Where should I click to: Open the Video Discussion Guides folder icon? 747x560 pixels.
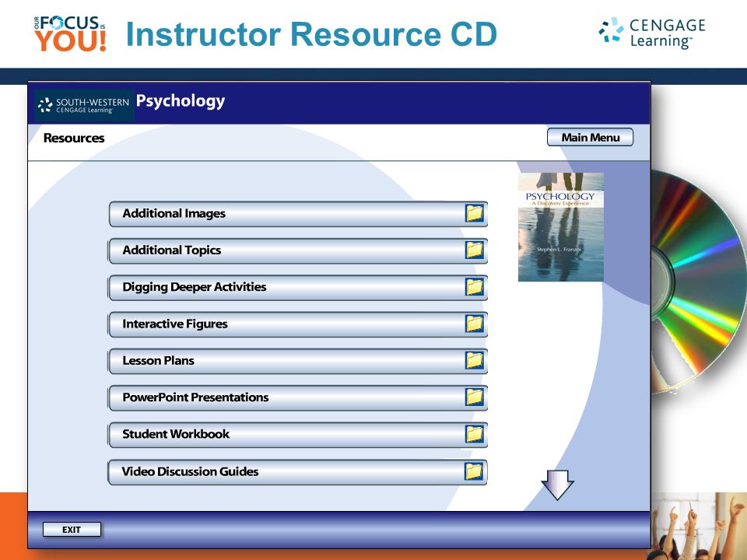[x=474, y=471]
